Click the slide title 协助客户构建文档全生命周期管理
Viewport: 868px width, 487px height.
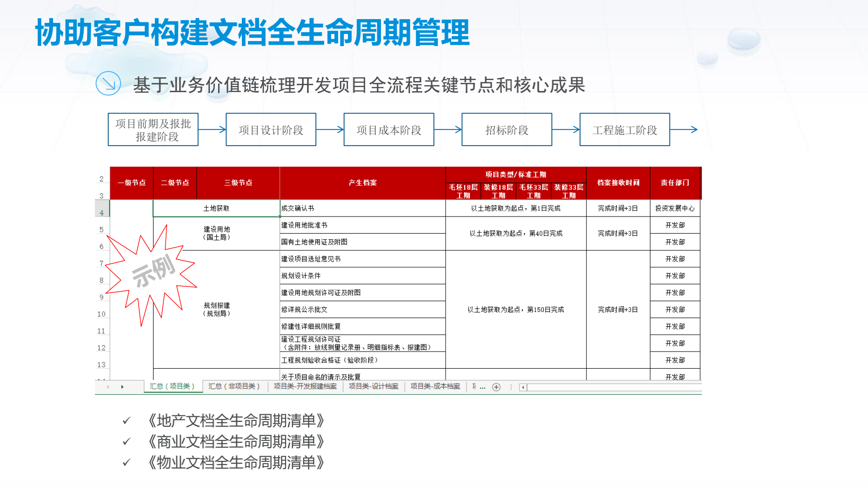[x=253, y=33]
